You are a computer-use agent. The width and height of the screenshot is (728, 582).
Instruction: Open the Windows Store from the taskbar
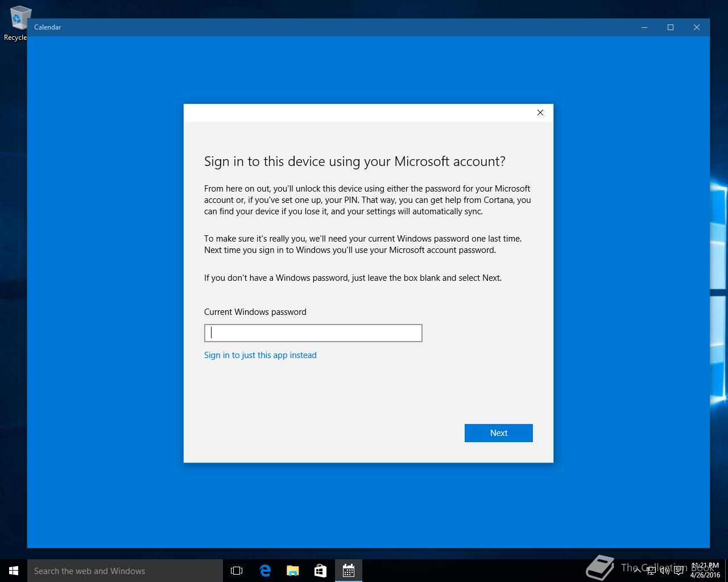[x=321, y=571]
